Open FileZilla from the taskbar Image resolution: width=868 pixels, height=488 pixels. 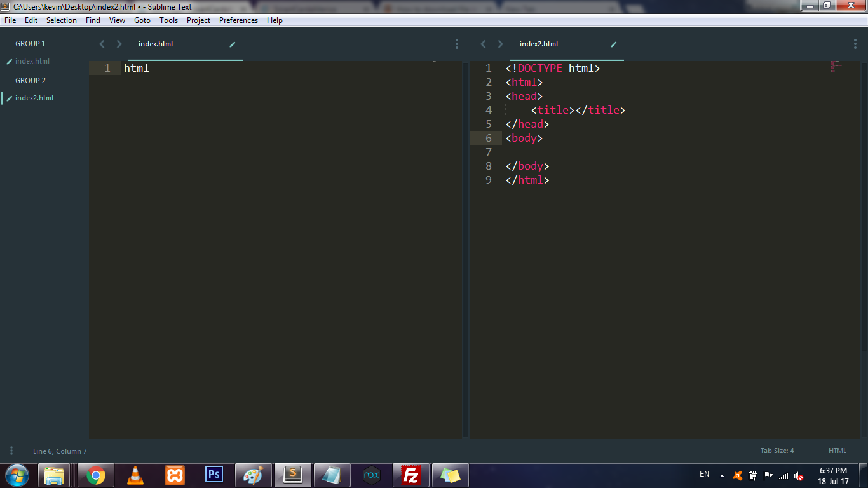click(x=411, y=475)
